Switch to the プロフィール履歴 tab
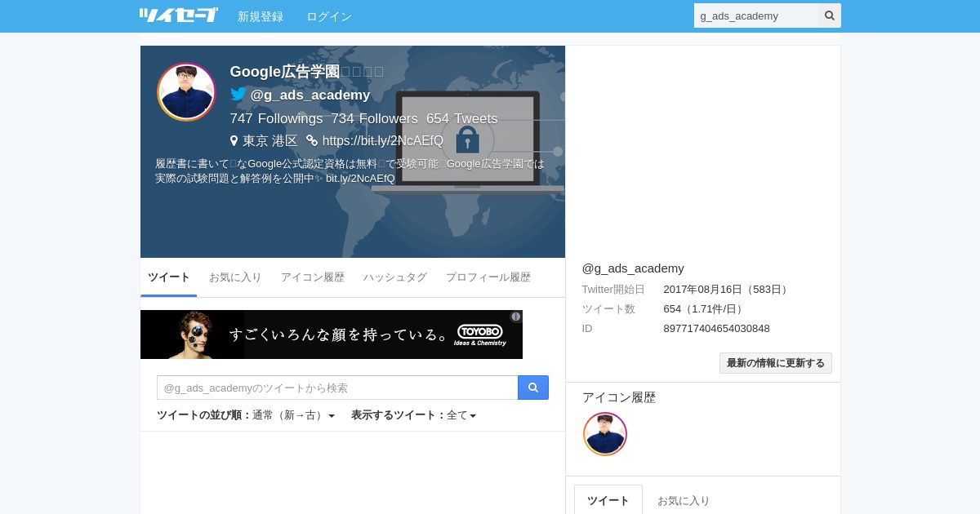Image resolution: width=980 pixels, height=514 pixels. pos(488,277)
